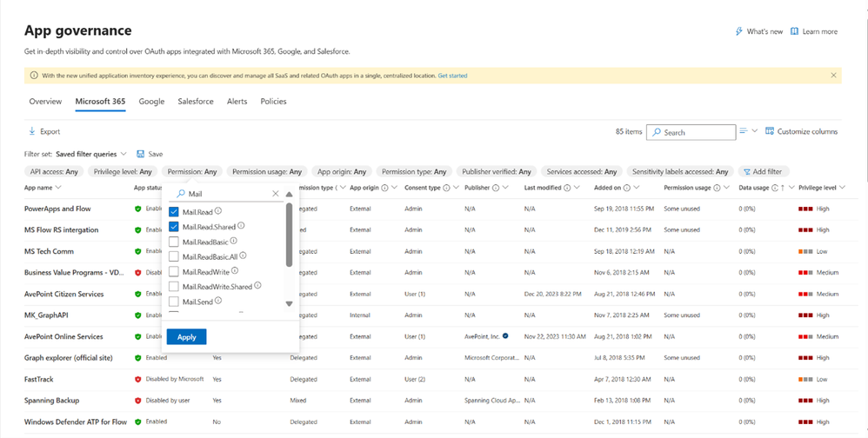Screen dimensions: 868x438
Task: Uncheck the Mail.Read permission checkbox
Action: click(174, 212)
